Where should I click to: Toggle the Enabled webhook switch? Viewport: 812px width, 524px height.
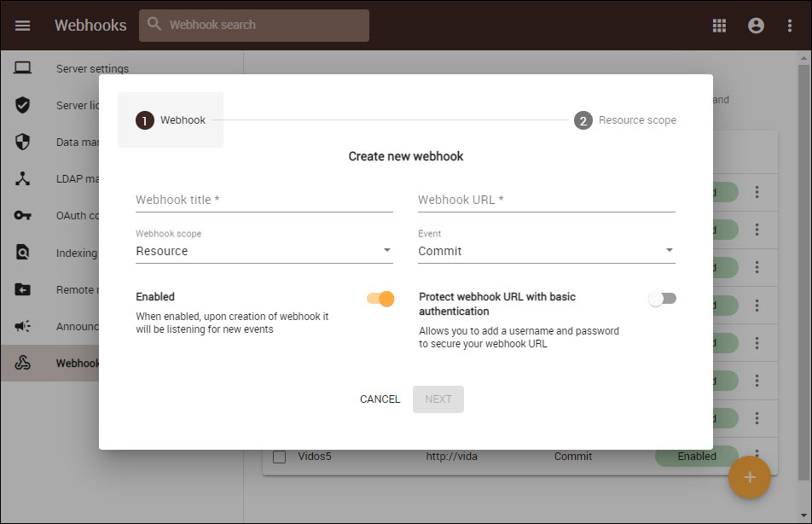[x=380, y=299]
